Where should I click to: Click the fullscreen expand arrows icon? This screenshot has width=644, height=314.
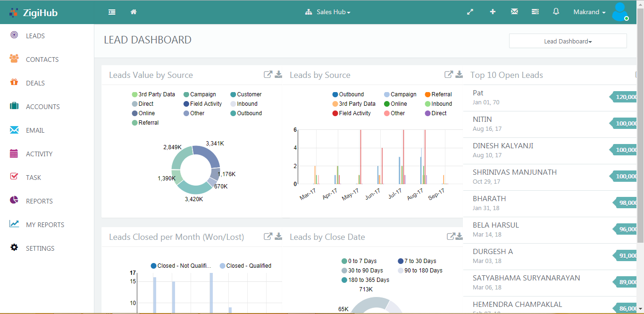tap(470, 12)
